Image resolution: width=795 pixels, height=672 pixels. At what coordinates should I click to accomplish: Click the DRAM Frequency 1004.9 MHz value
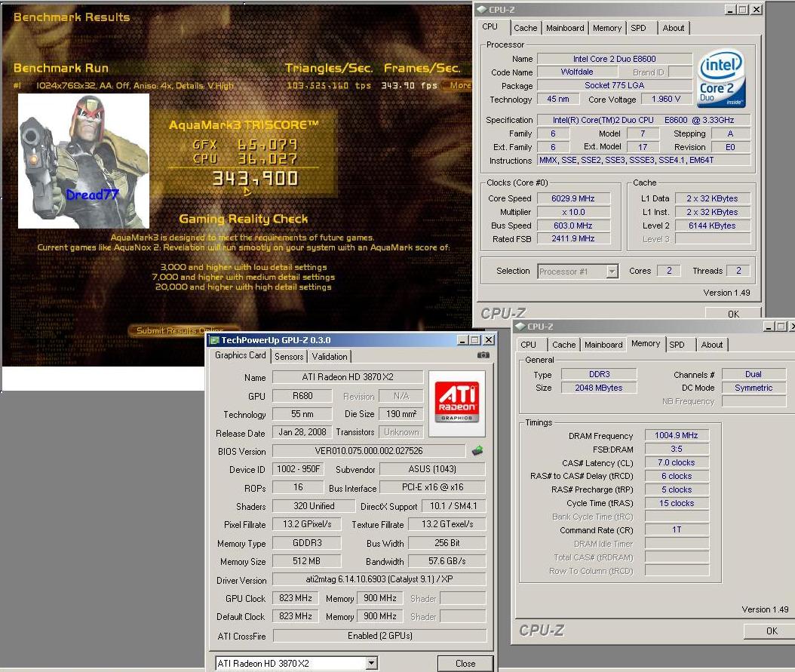[x=677, y=435]
